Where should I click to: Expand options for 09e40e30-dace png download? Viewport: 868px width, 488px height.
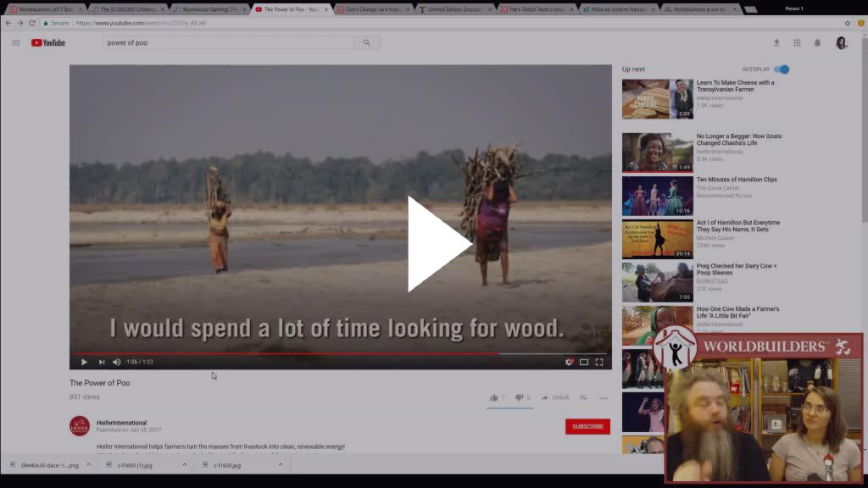88,465
